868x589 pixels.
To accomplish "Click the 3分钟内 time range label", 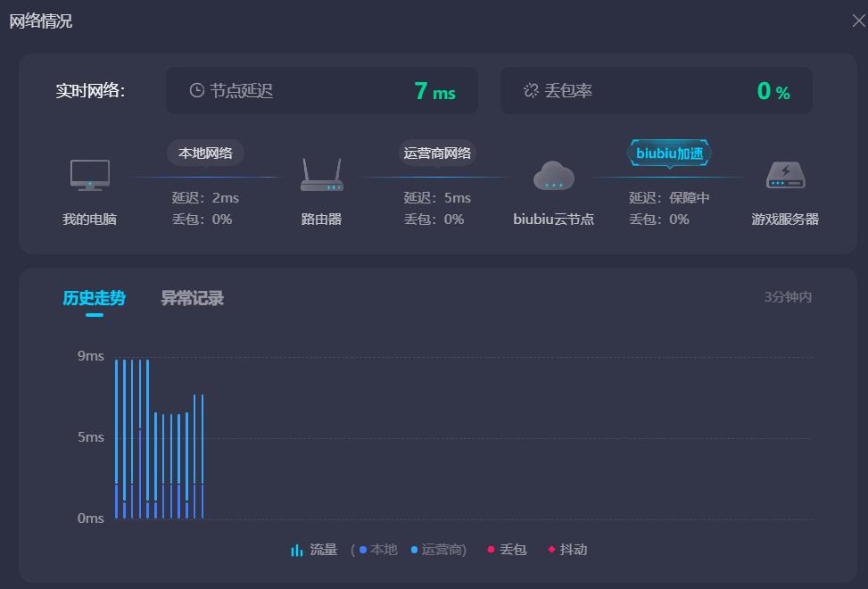I will point(788,297).
